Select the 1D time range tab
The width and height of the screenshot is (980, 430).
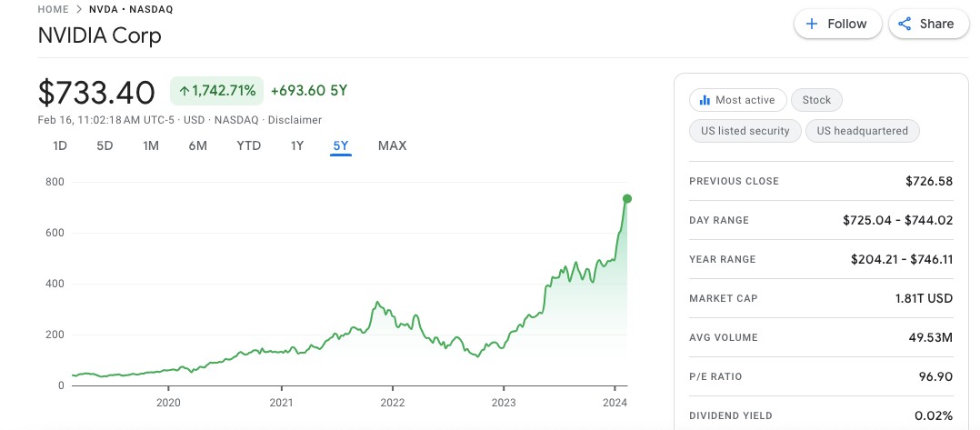point(60,145)
